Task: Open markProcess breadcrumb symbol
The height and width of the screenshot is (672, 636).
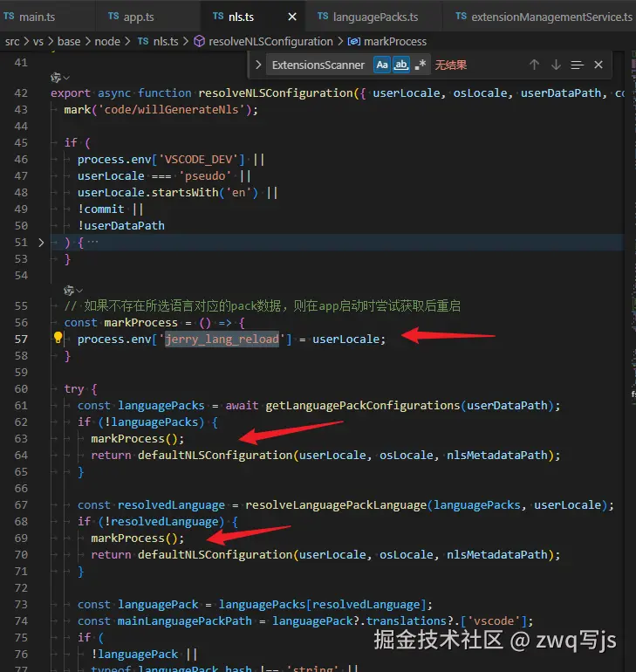Action: coord(387,42)
